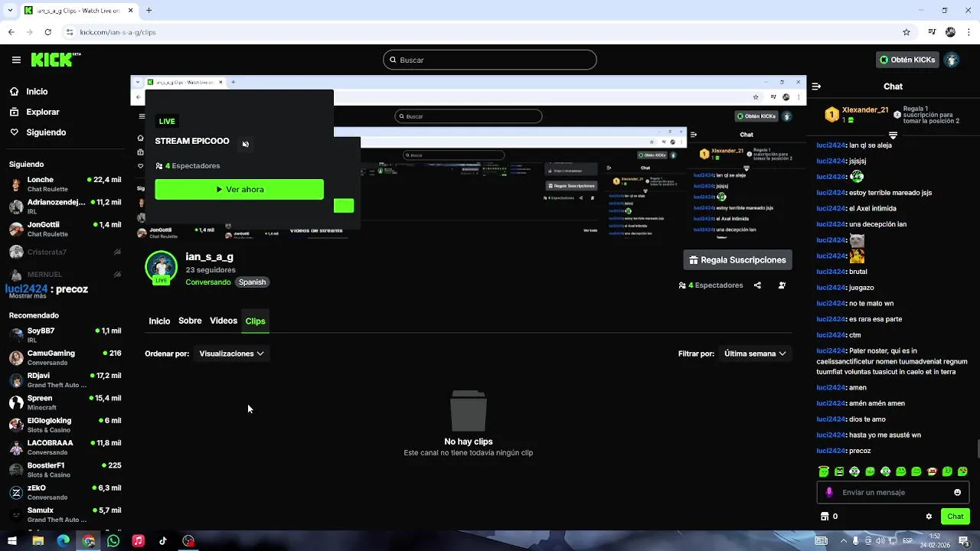Click the Windows Start button

pyautogui.click(x=12, y=541)
